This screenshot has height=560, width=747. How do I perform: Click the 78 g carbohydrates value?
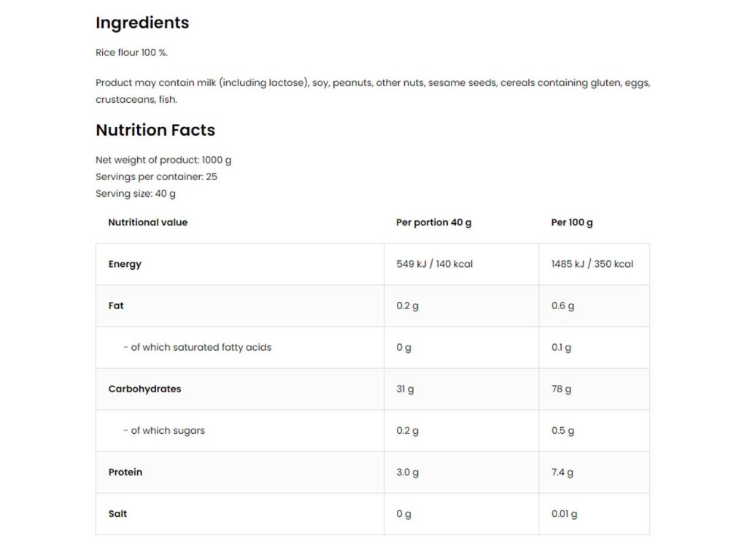(561, 389)
